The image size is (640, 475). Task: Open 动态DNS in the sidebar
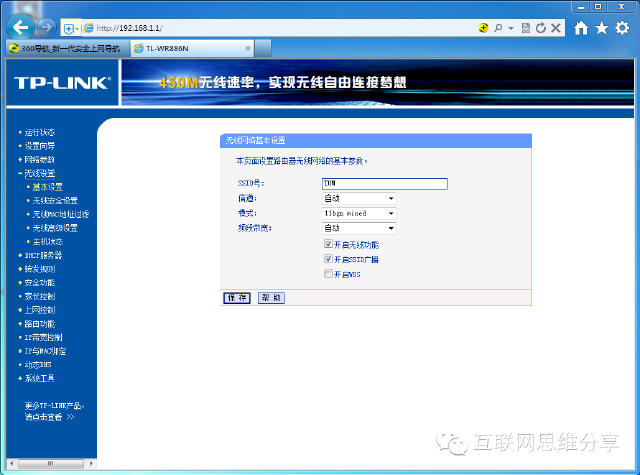[x=38, y=364]
